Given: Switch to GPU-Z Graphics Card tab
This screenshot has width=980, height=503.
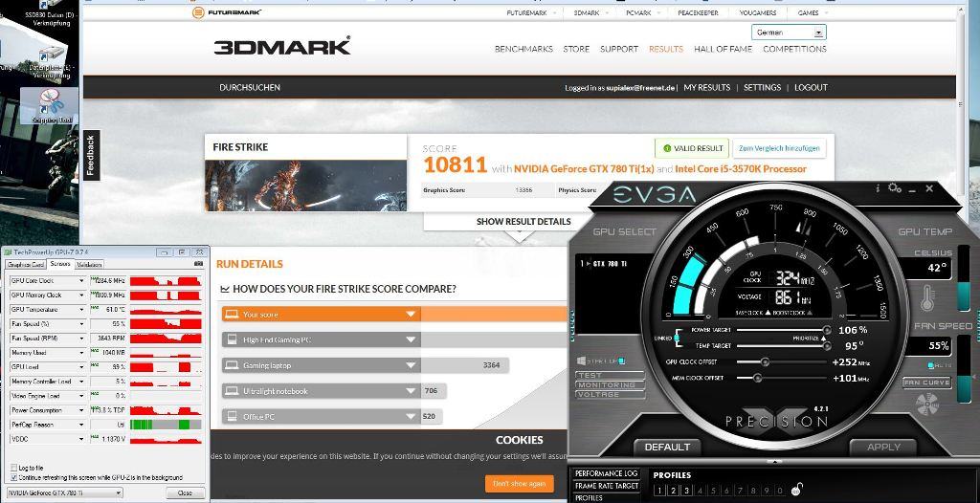Looking at the screenshot, I should point(26,265).
